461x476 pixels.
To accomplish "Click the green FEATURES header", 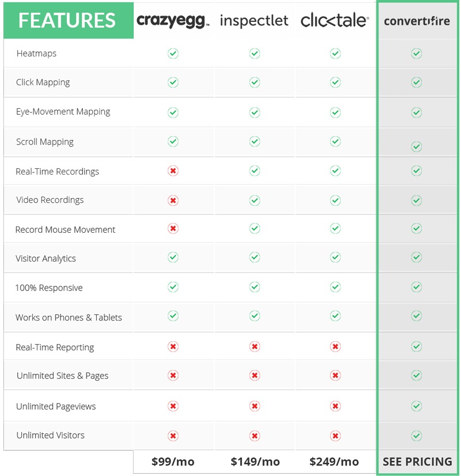I will [69, 20].
